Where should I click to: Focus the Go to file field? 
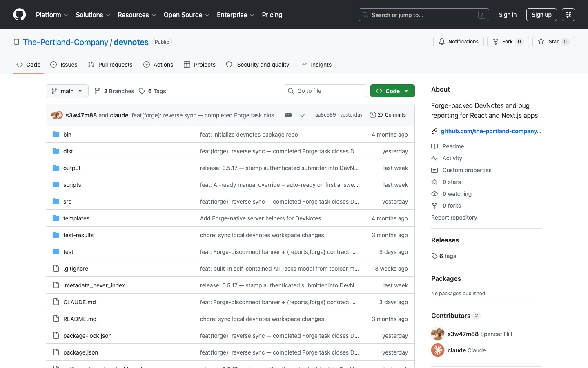(325, 91)
